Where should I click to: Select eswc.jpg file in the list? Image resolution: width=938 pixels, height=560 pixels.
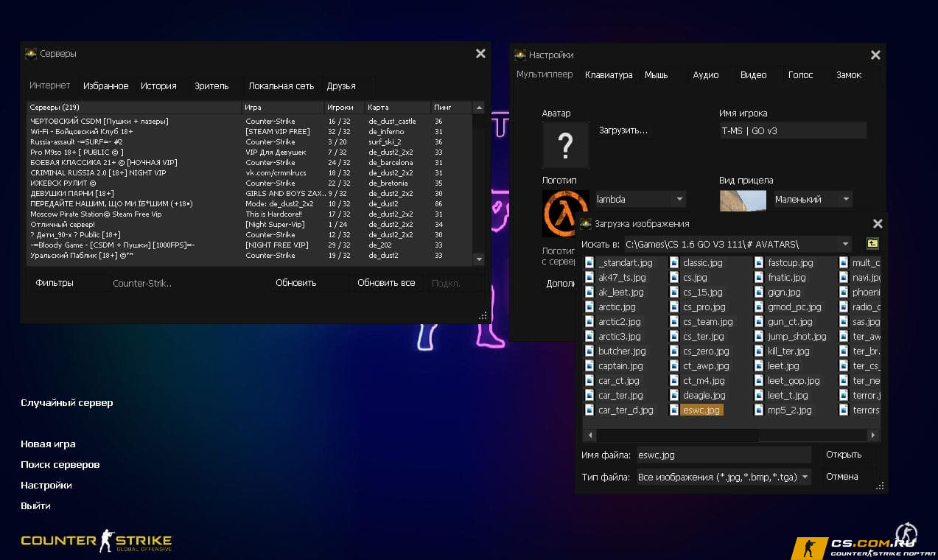pyautogui.click(x=701, y=410)
